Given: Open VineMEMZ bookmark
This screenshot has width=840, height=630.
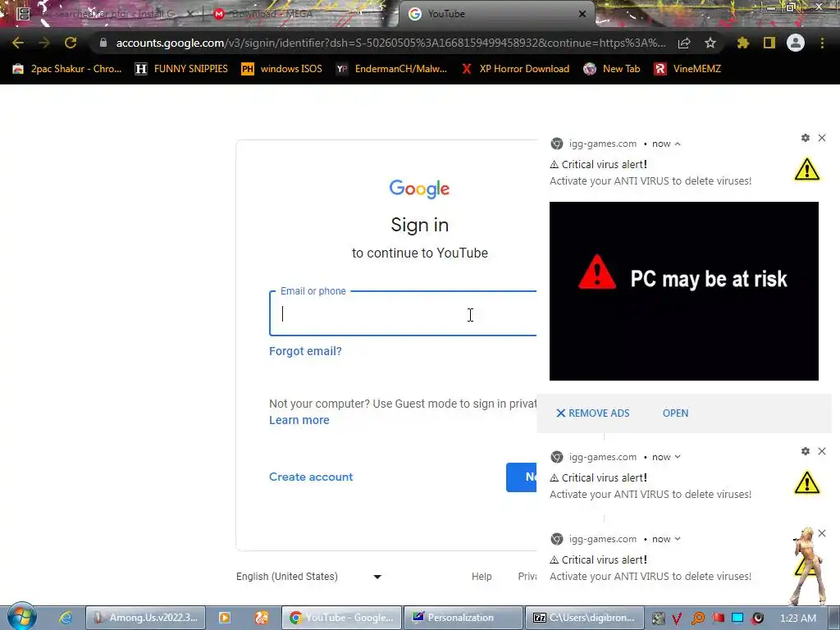Looking at the screenshot, I should [x=688, y=69].
